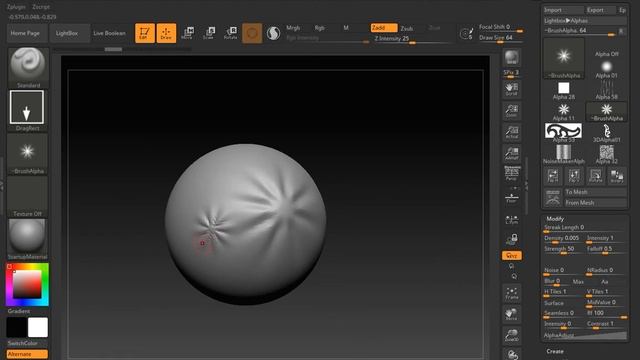The image size is (640, 360).
Task: Click the Actual size icon
Action: click(511, 132)
